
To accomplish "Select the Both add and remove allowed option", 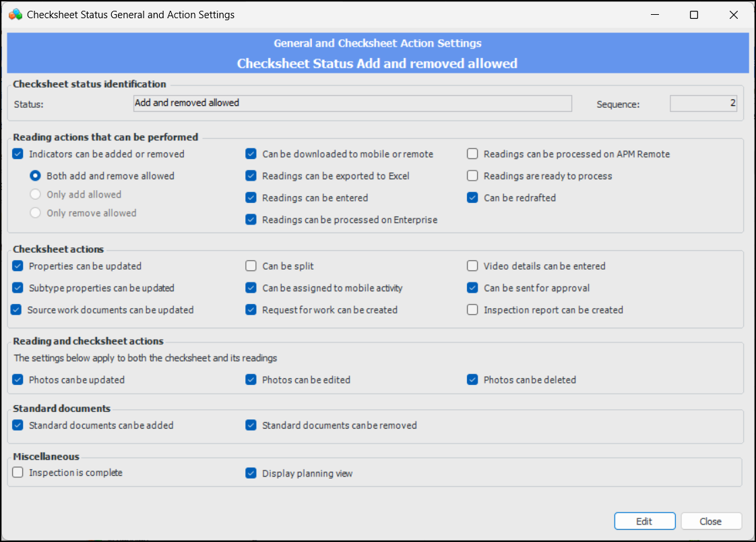I will tap(36, 176).
